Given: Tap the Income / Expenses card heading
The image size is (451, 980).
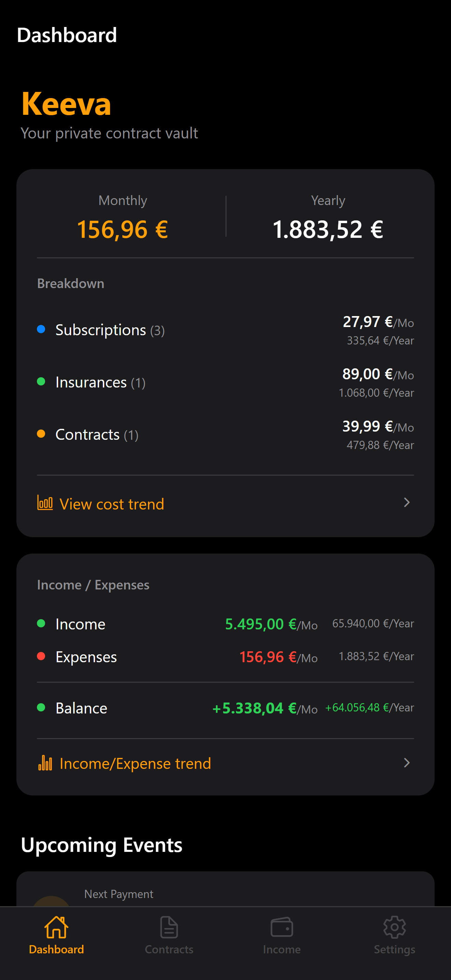Looking at the screenshot, I should (93, 585).
